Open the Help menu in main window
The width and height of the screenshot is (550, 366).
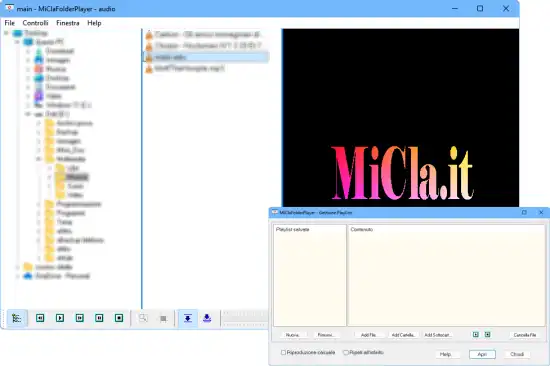coord(94,23)
